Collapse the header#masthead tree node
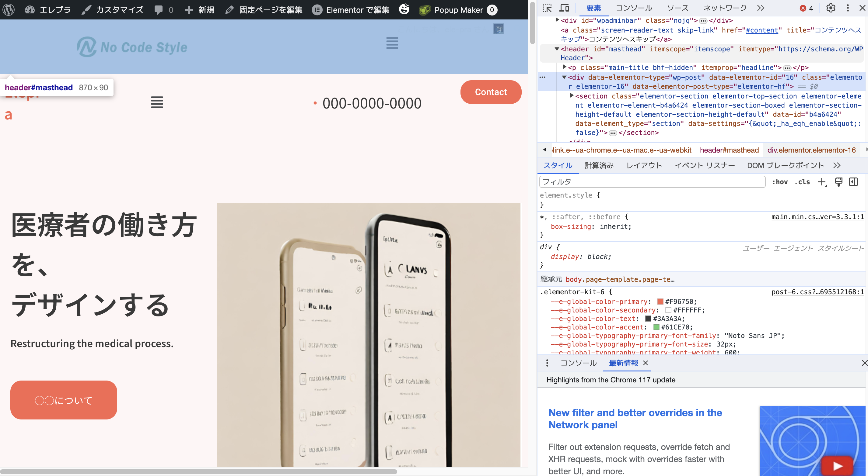Screen dimensions: 868x476 557,49
